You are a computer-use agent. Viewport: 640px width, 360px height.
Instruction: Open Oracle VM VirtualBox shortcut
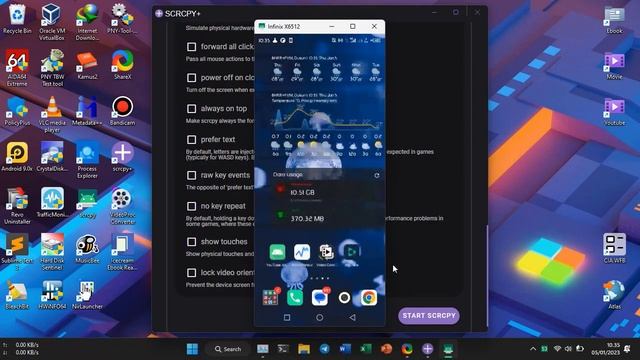click(52, 22)
